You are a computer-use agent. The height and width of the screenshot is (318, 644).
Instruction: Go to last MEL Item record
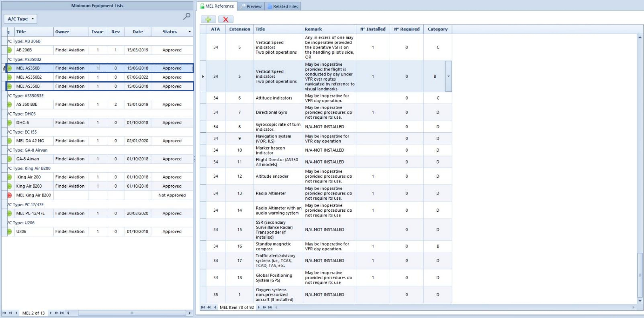click(270, 307)
